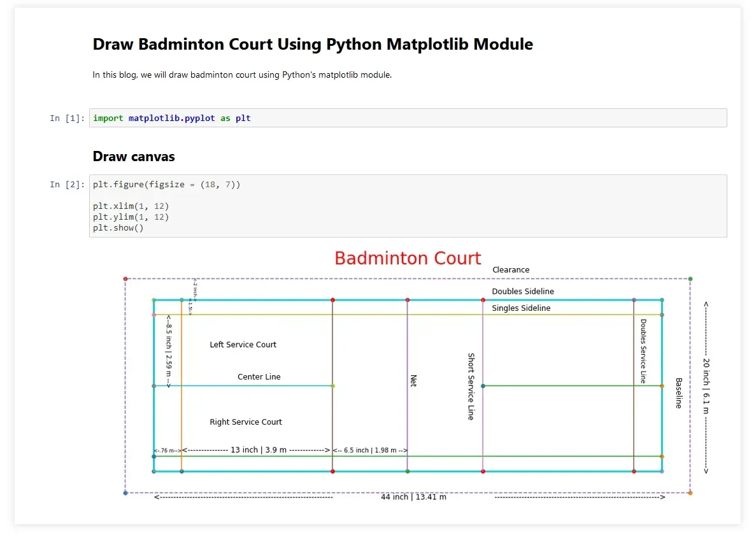Viewport: 756px width, 556px height.
Task: Click the orange dot at clearance bottom-right corner
Action: click(690, 493)
